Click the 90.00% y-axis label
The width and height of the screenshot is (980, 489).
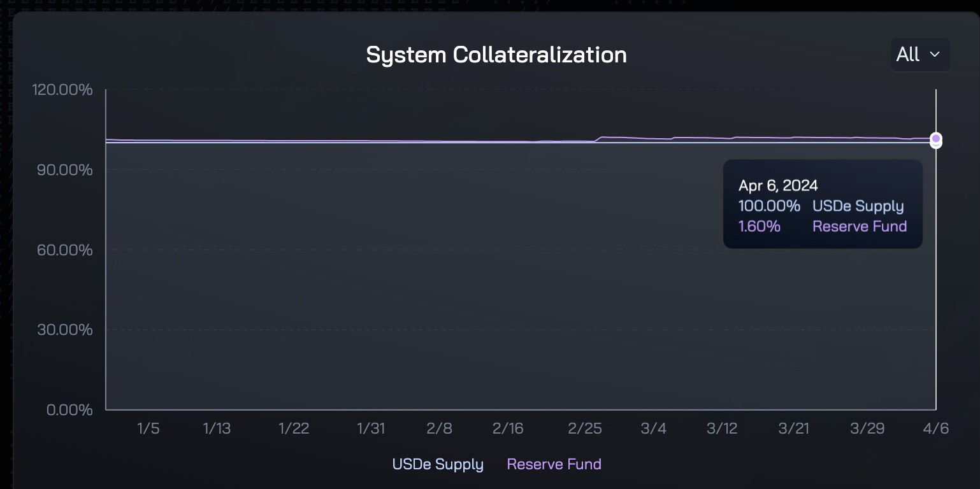click(65, 170)
